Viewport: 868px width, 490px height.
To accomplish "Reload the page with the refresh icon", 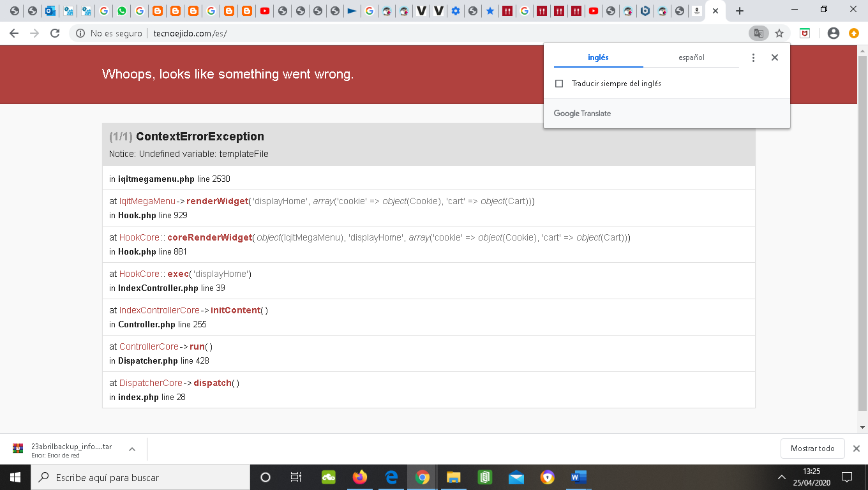I will pyautogui.click(x=55, y=33).
